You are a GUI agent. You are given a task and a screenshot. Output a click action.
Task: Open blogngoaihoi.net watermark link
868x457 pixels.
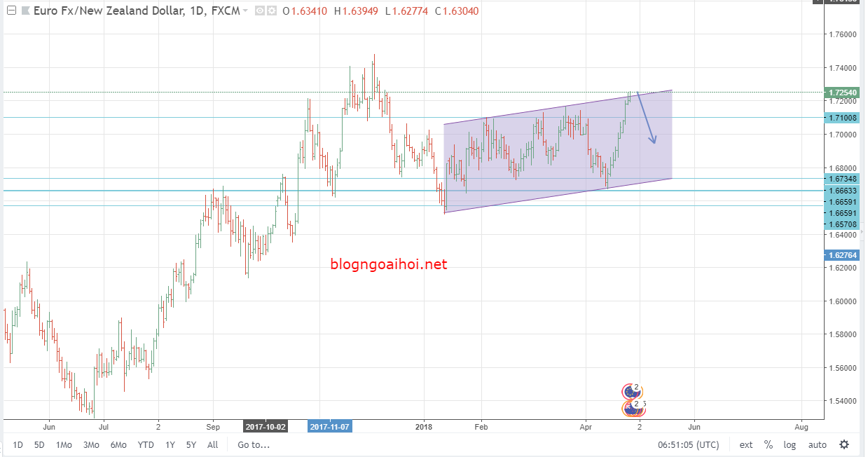[387, 264]
